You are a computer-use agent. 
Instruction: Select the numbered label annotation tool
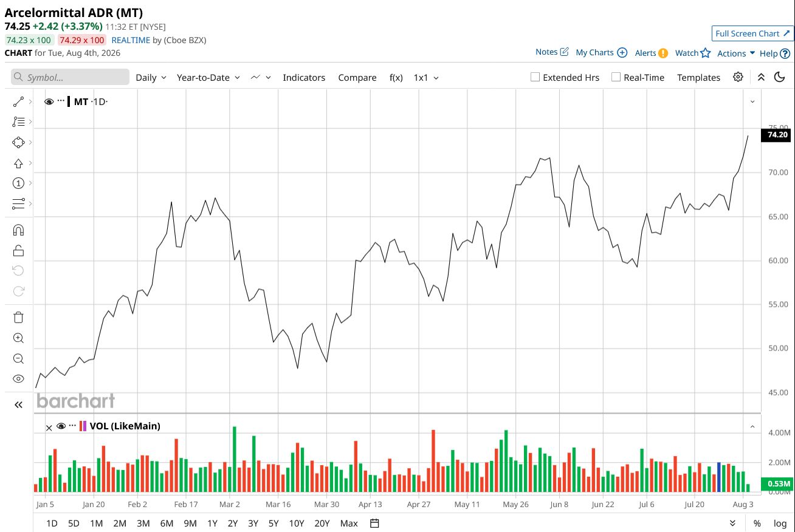[18, 183]
